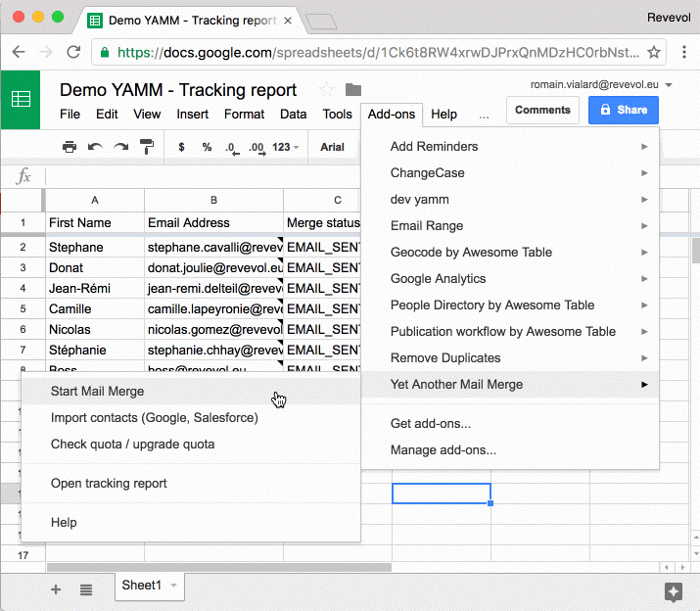Click the blue Share button
Viewport: 700px width, 611px height.
click(x=623, y=110)
